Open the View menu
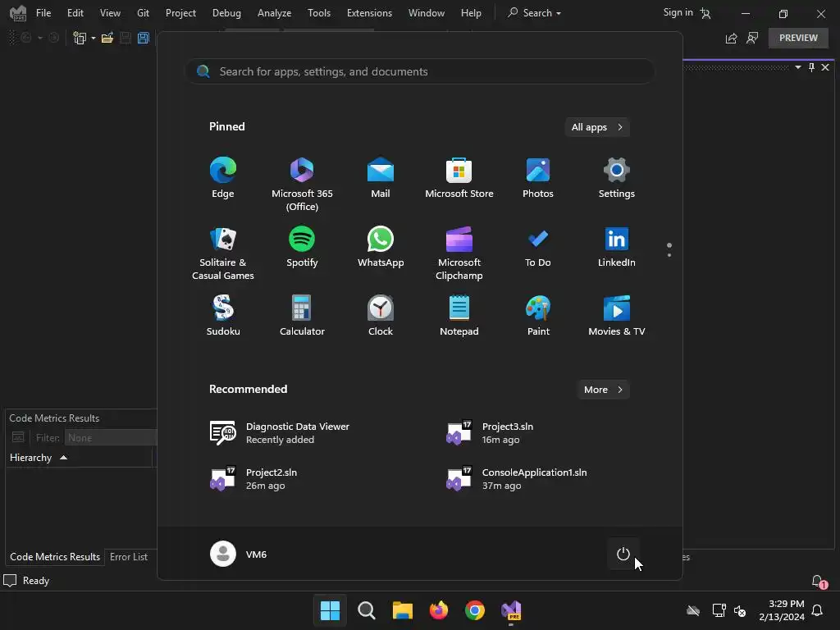Image resolution: width=840 pixels, height=630 pixels. tap(110, 13)
